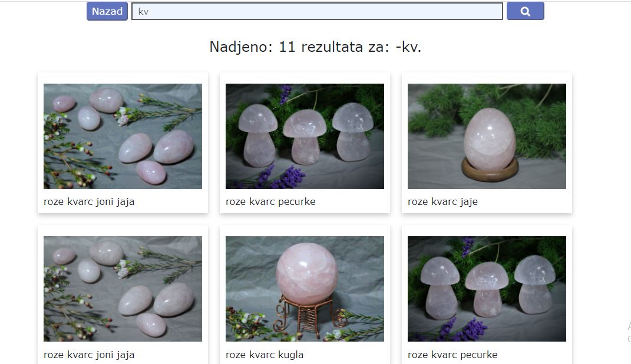Click the first 'roze kvarc joni jaja' caption
This screenshot has width=631, height=364.
(x=89, y=201)
